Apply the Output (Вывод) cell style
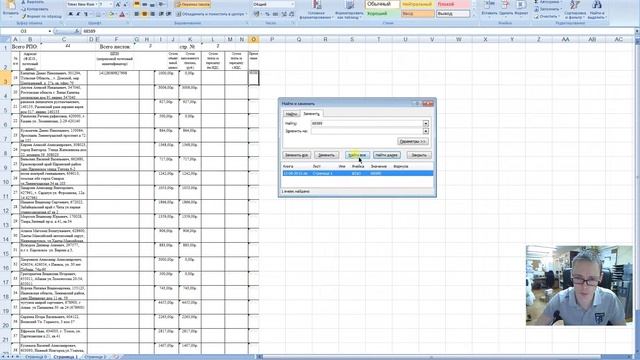This screenshot has height=360, width=640. [x=453, y=14]
